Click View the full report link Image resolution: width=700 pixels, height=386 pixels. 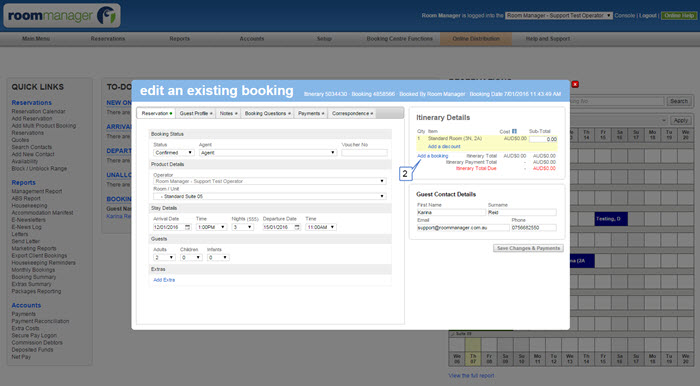tap(471, 376)
